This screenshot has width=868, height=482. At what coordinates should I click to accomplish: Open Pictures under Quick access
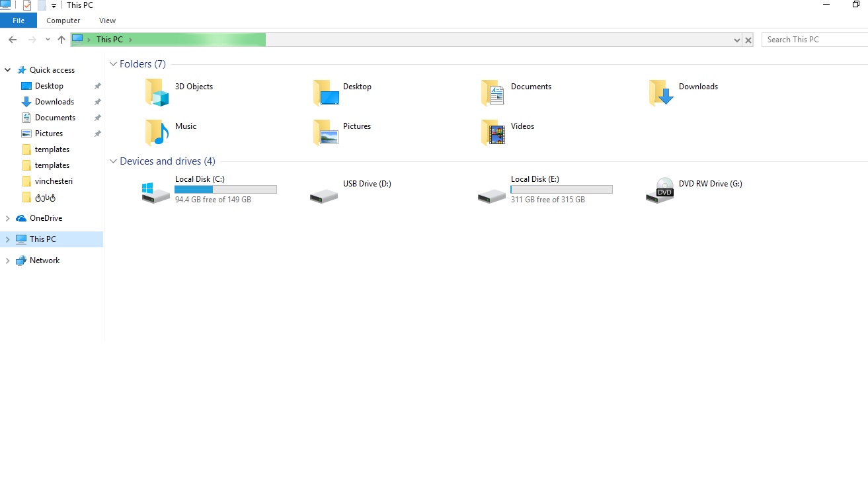[x=49, y=134]
